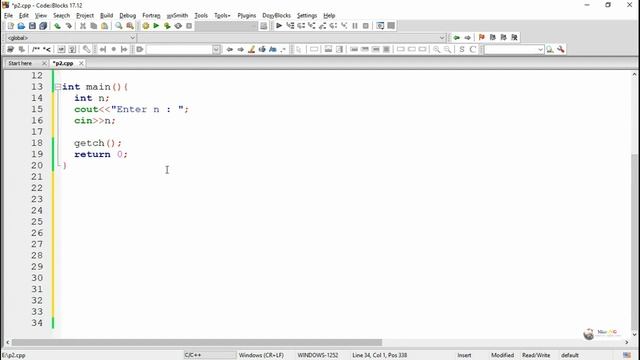
Task: Toggle the C comment button
Action: click(473, 49)
